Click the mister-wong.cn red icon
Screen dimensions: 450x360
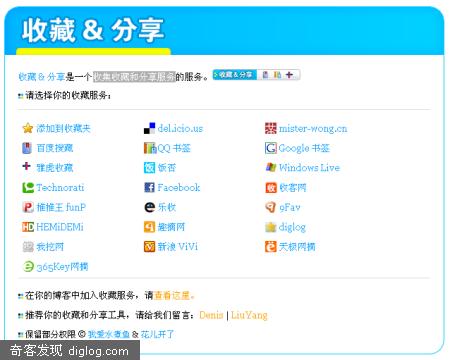coord(271,128)
